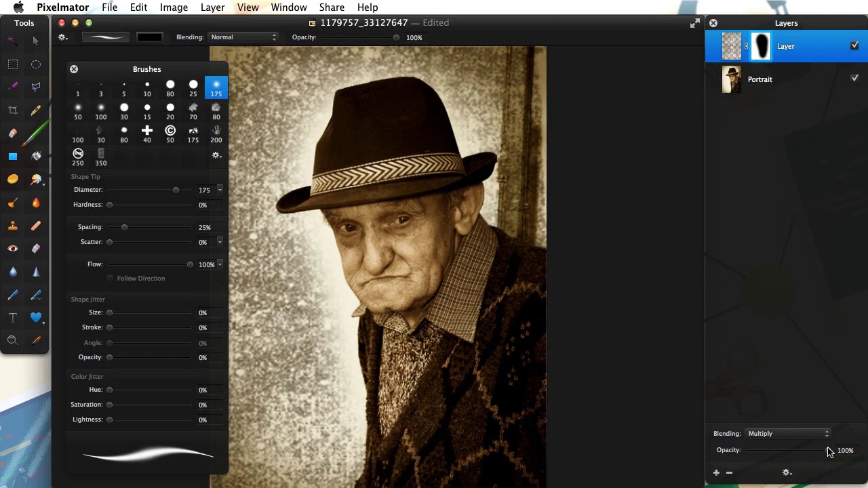Viewport: 868px width, 488px height.
Task: Choose the Eraser tool
Action: click(13, 134)
